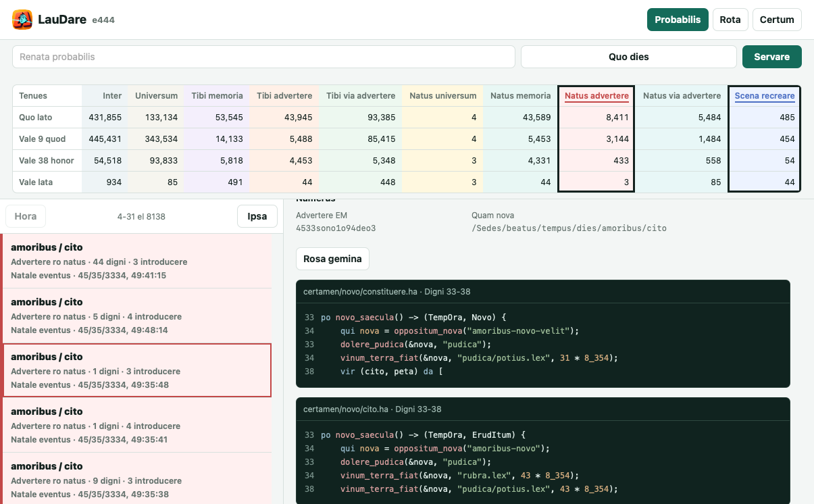814x504 pixels.
Task: Focus the Renata probabilis search field
Action: [263, 57]
